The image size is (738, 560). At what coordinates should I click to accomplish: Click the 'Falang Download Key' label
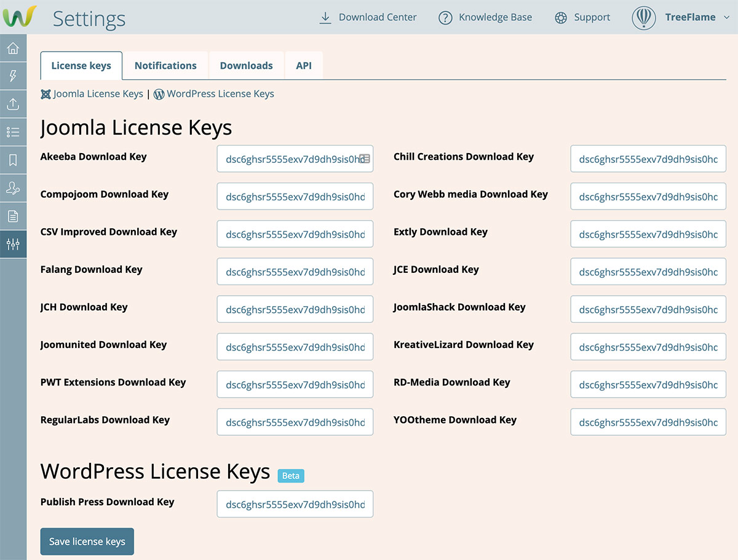91,269
